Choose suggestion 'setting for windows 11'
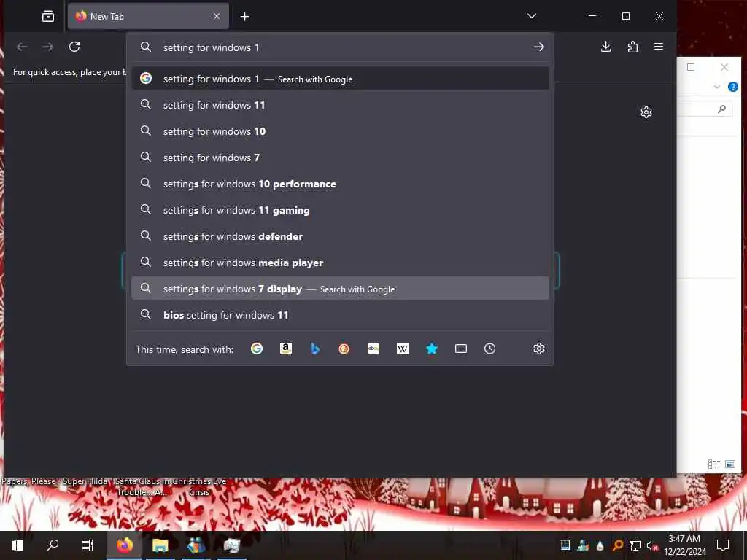This screenshot has width=747, height=560. 340,105
